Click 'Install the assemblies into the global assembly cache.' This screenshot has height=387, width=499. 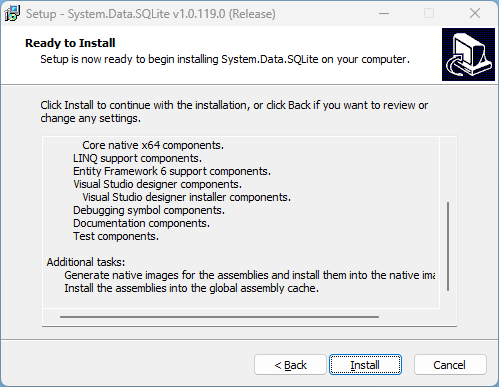tap(191, 288)
